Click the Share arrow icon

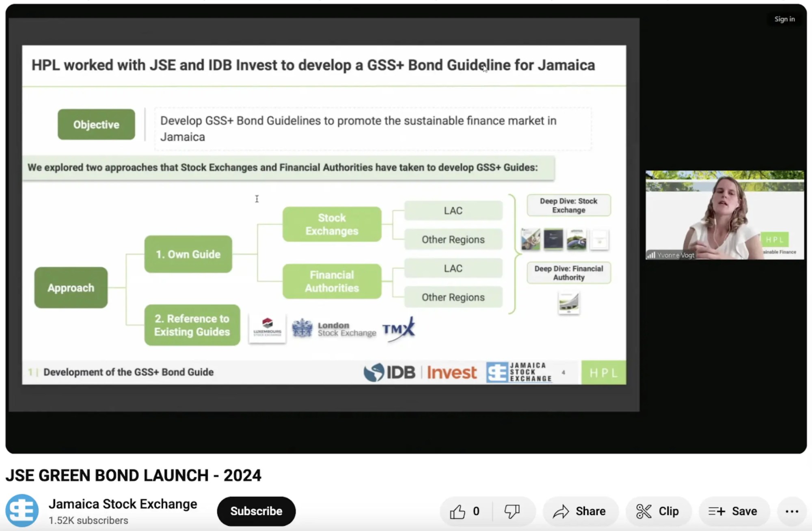(561, 512)
